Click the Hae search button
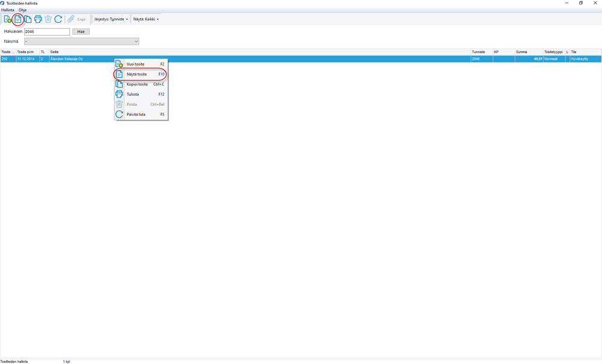 [81, 31]
